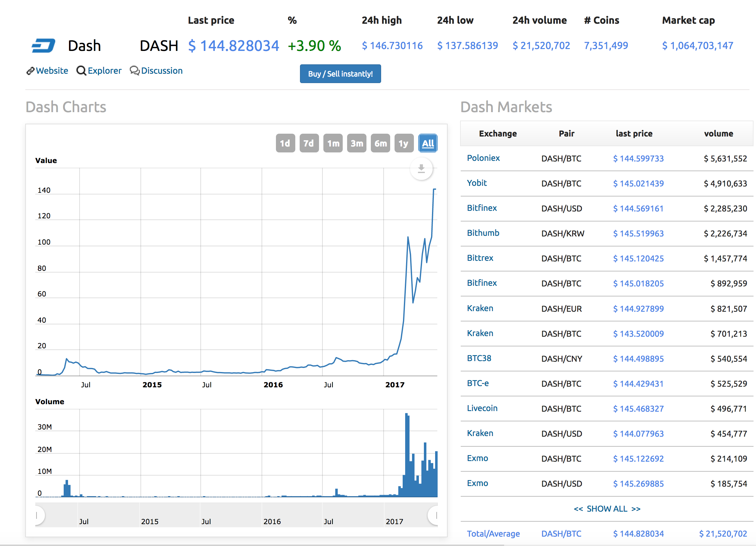Image resolution: width=756 pixels, height=546 pixels.
Task: Open Kraken link in DASH/USD row
Action: [480, 434]
